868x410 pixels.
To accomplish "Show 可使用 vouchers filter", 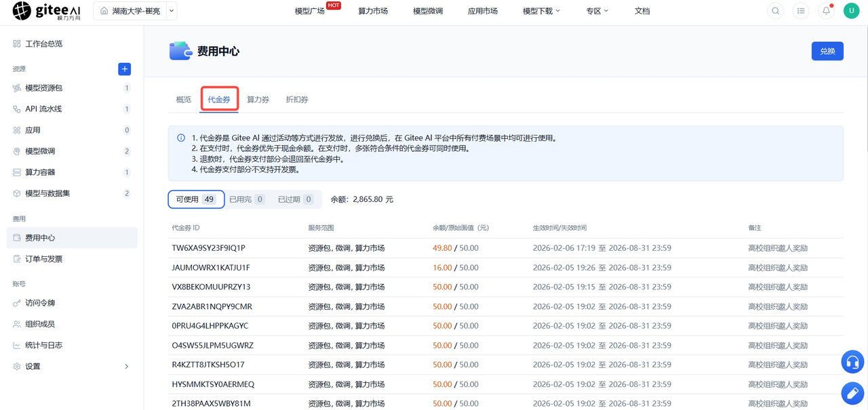I will (x=196, y=199).
